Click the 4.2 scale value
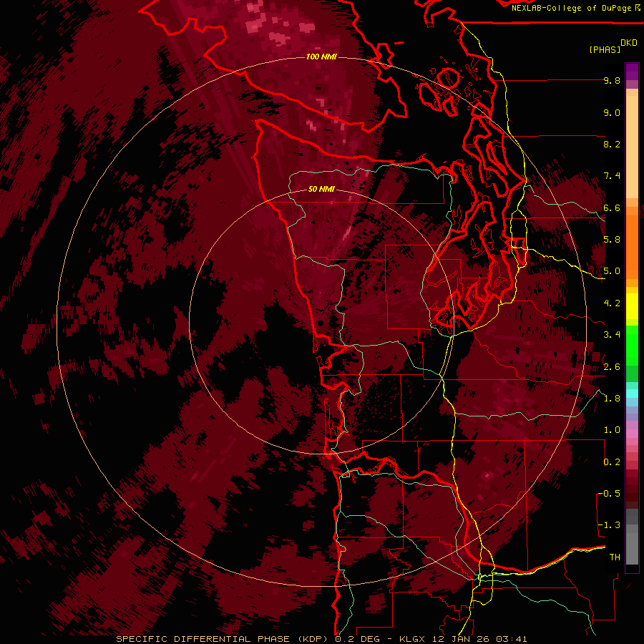644x644 pixels. point(612,303)
